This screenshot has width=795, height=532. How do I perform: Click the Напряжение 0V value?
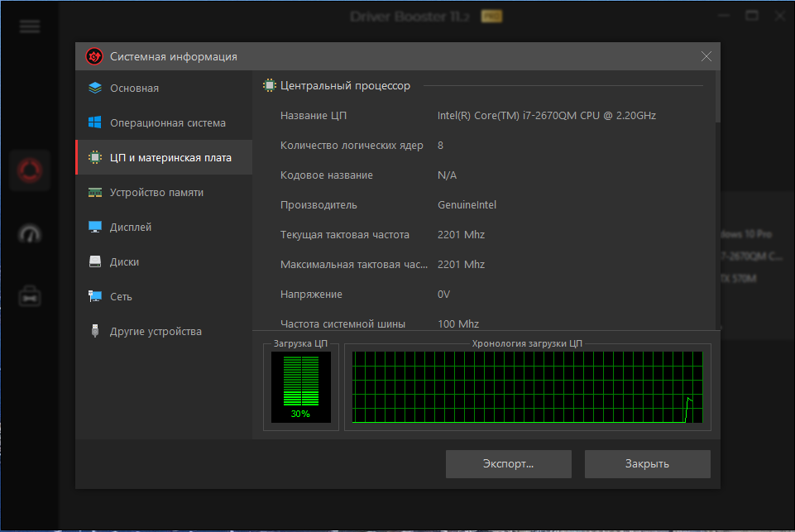click(x=443, y=295)
